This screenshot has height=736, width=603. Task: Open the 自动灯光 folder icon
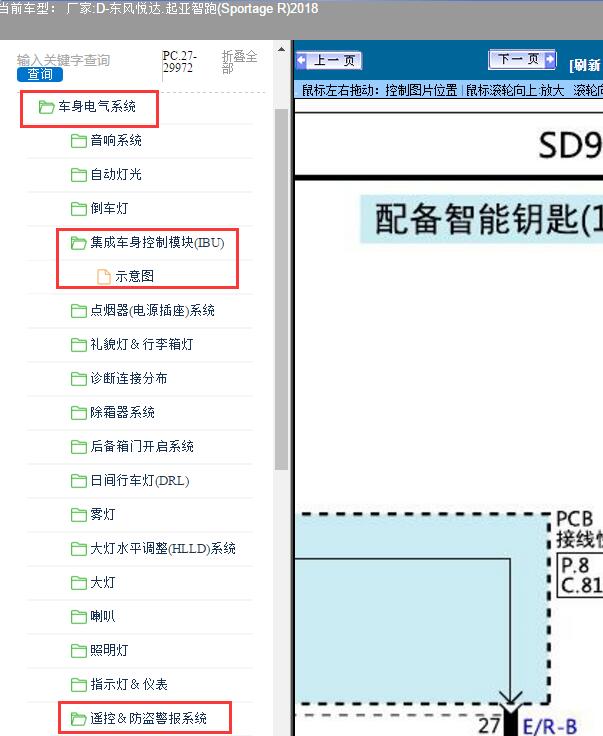tap(78, 175)
